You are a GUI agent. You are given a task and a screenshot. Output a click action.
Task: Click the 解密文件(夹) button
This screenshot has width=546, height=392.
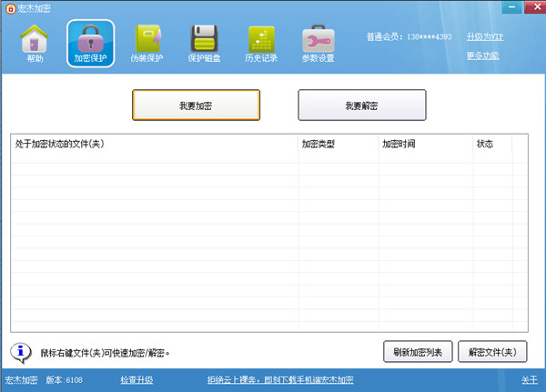tap(492, 352)
